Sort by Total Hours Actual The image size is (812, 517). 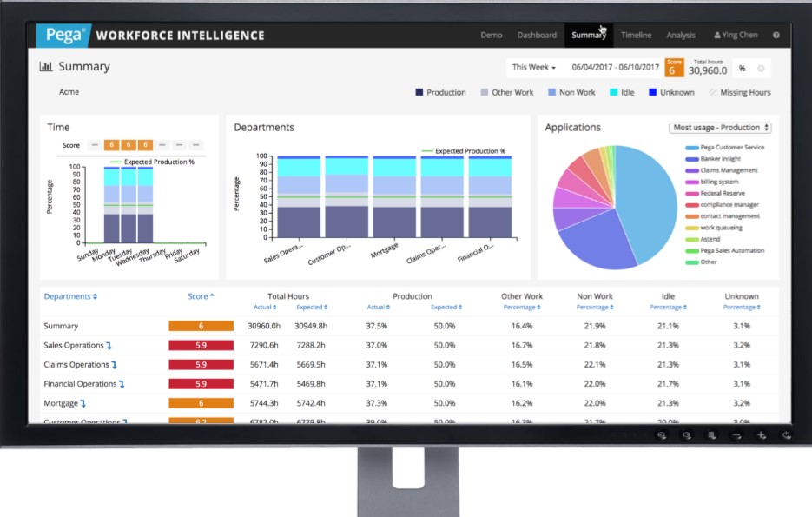tap(265, 308)
